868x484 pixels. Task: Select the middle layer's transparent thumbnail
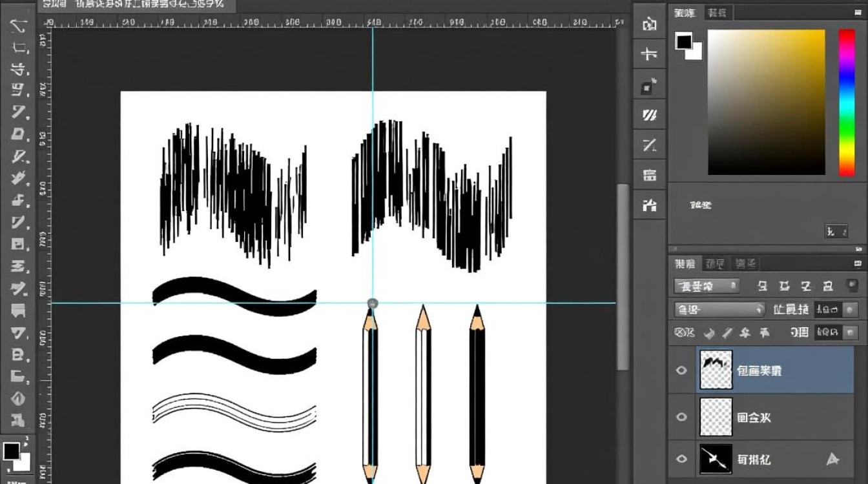tap(716, 417)
